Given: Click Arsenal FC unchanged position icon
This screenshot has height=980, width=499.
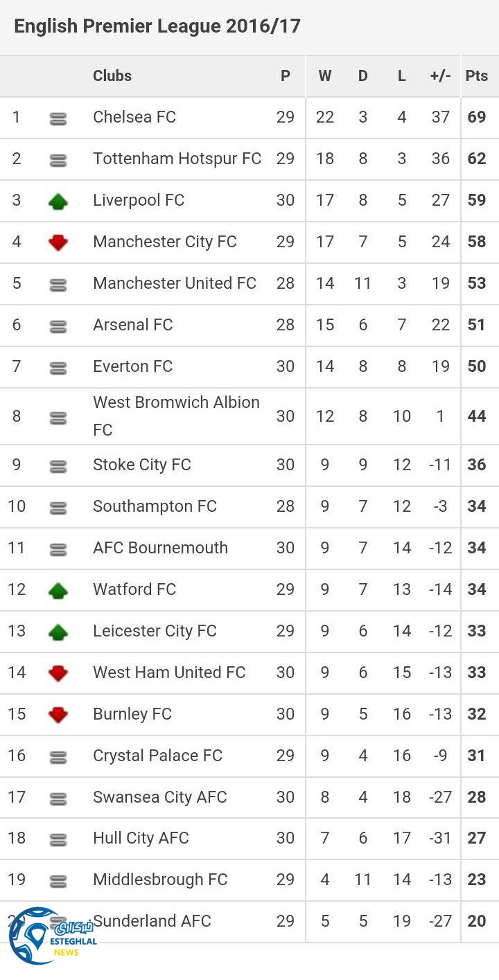Looking at the screenshot, I should [x=58, y=327].
